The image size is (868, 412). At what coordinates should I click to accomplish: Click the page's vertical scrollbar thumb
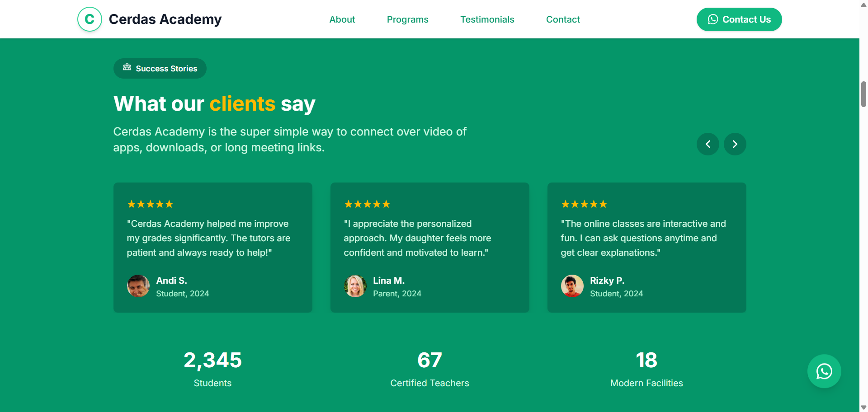coord(863,94)
